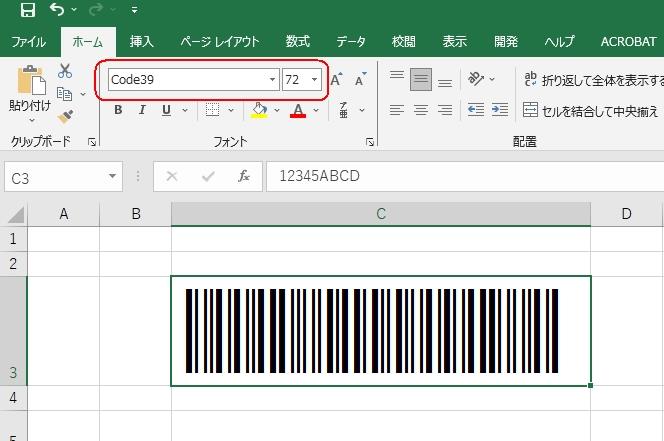Toggle italic formatting
The image size is (664, 441).
click(x=142, y=110)
